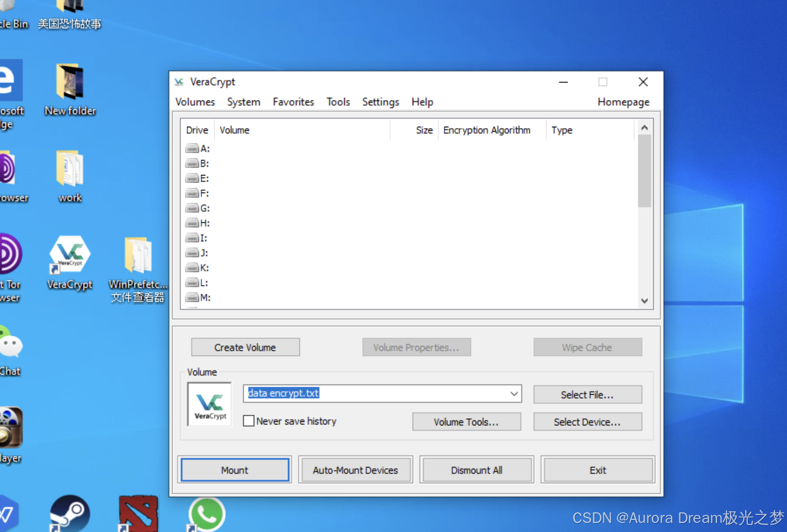Open Microsoft Edge desktop icon
The height and width of the screenshot is (532, 787).
tap(11, 95)
